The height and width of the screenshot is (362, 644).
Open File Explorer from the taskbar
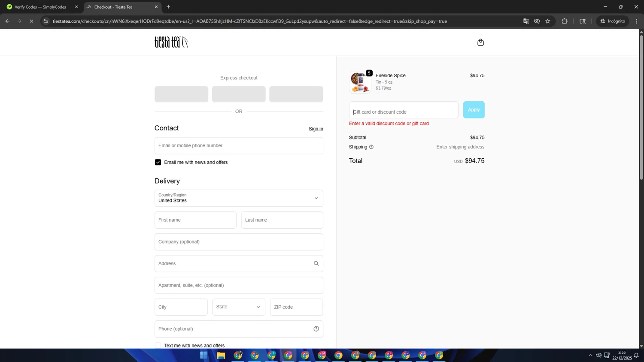[221, 355]
